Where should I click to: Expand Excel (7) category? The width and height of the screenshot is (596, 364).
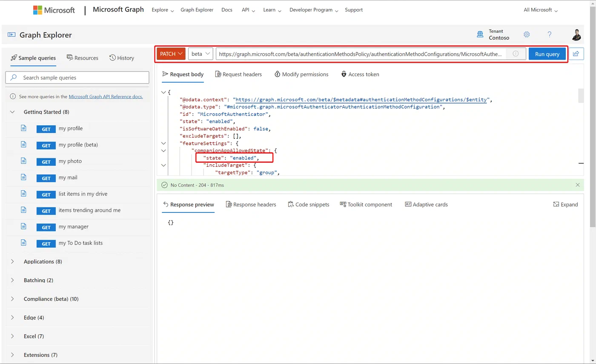(x=12, y=336)
